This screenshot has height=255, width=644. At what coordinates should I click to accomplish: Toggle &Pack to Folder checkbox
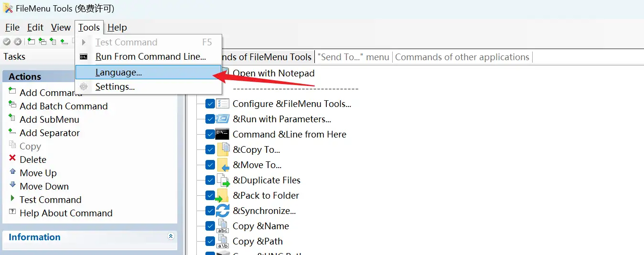click(x=210, y=195)
